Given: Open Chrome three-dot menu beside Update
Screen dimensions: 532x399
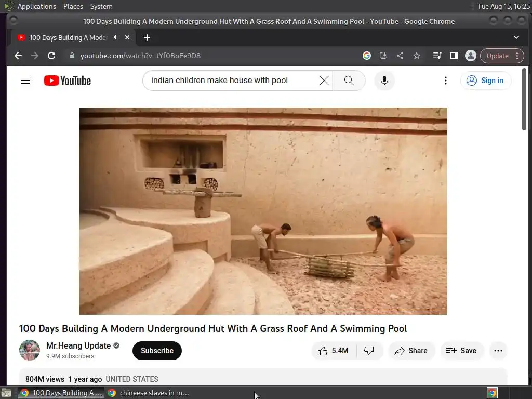Looking at the screenshot, I should [517, 56].
